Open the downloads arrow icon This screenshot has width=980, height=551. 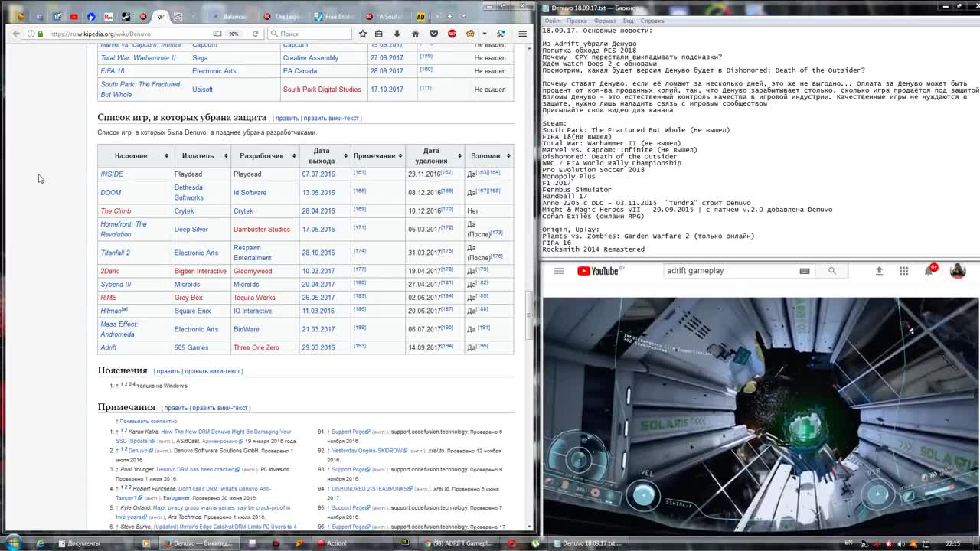pyautogui.click(x=397, y=34)
